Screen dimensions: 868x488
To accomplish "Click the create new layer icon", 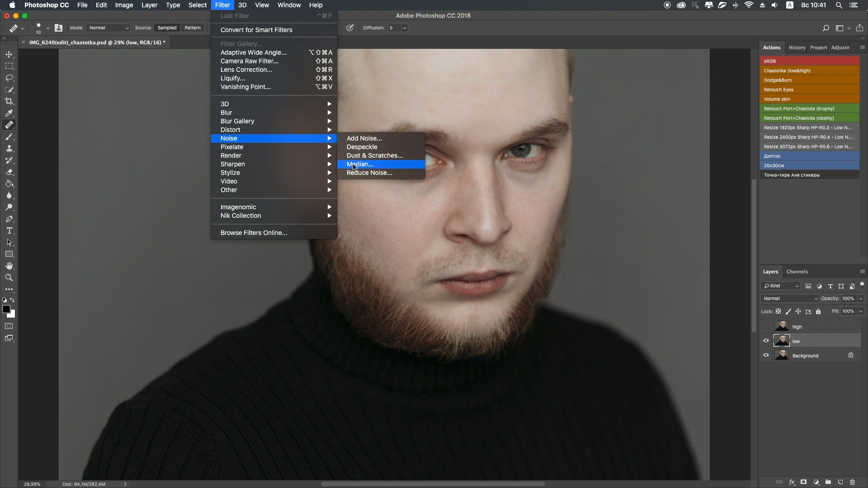I will 840,482.
